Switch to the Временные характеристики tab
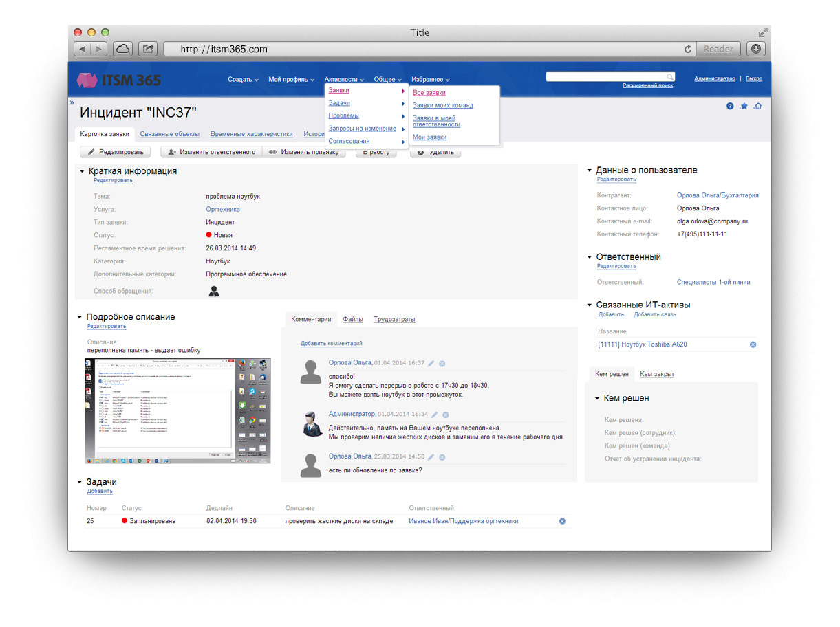The height and width of the screenshot is (627, 840). tap(252, 134)
